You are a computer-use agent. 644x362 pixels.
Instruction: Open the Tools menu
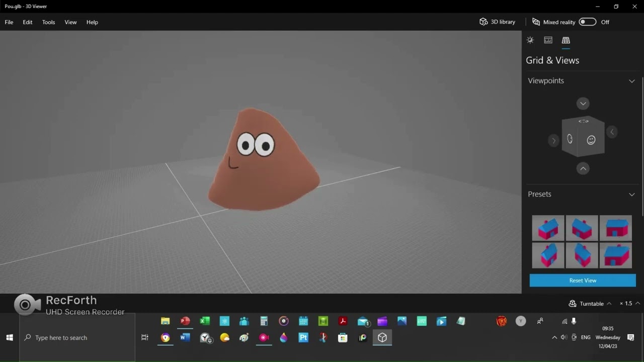49,22
